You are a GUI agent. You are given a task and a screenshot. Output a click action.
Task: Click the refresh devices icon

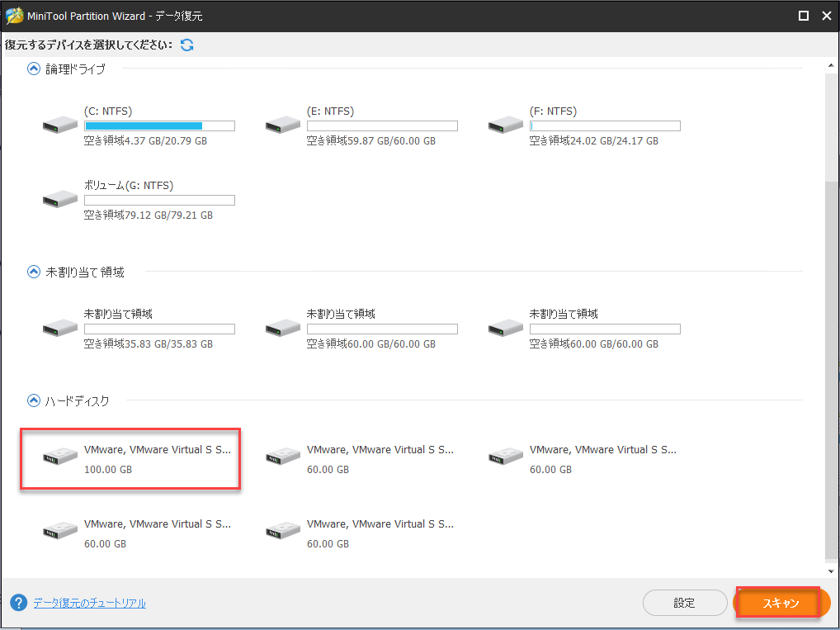(x=186, y=45)
